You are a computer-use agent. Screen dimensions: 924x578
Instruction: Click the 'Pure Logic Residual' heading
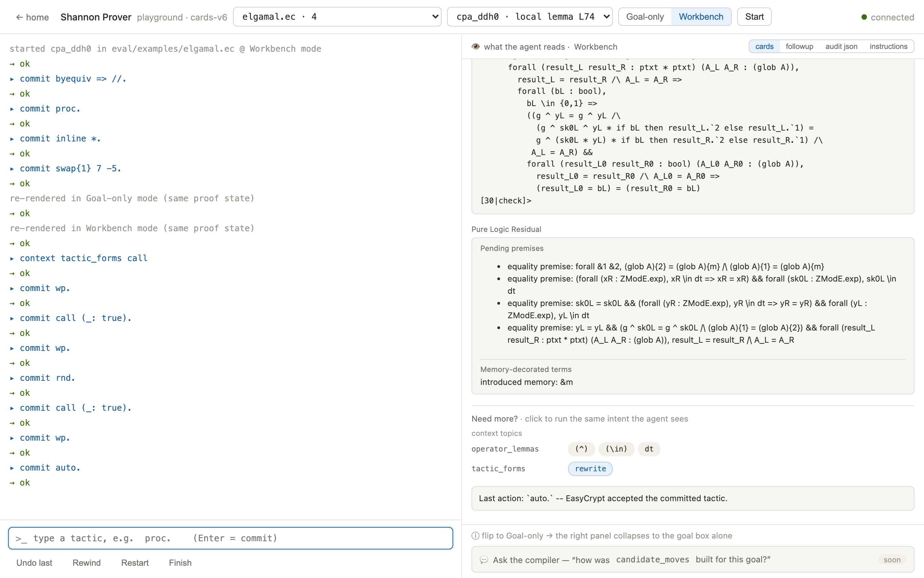(506, 230)
